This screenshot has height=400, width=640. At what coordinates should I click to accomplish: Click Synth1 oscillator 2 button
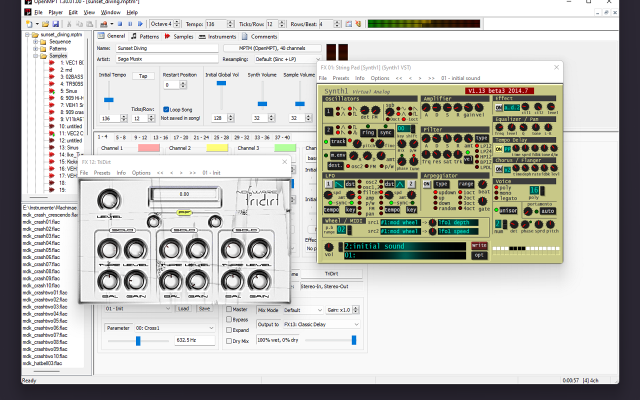[x=329, y=130]
